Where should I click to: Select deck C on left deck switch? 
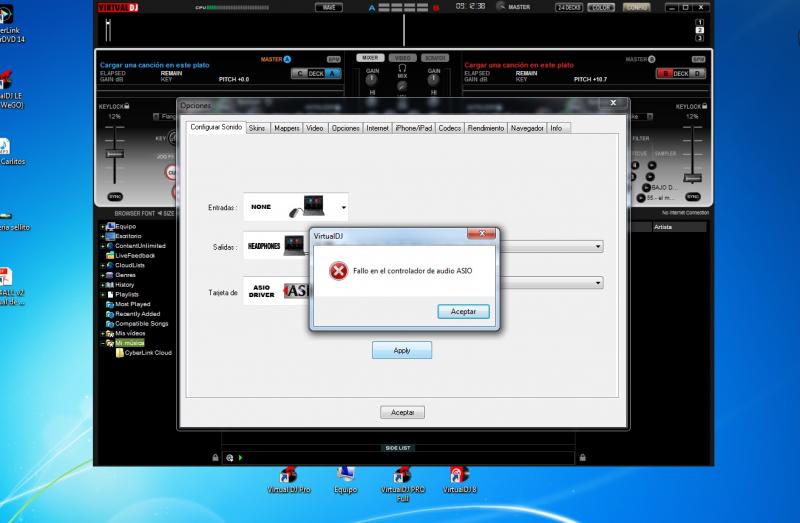[299, 73]
